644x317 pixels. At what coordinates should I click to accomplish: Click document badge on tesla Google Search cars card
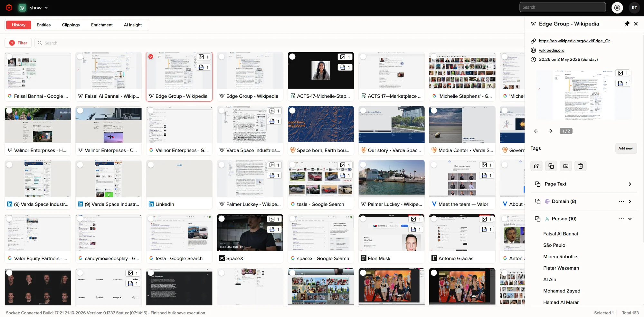[345, 175]
